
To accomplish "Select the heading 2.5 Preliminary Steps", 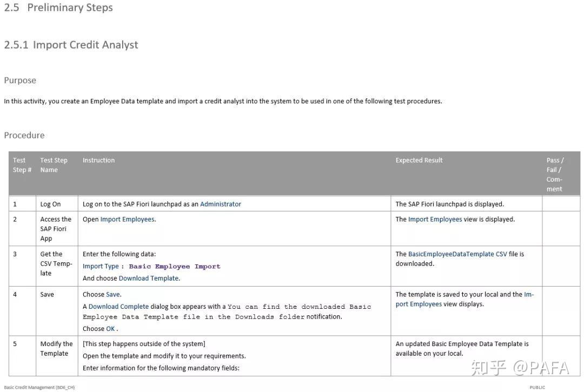I will coord(58,8).
